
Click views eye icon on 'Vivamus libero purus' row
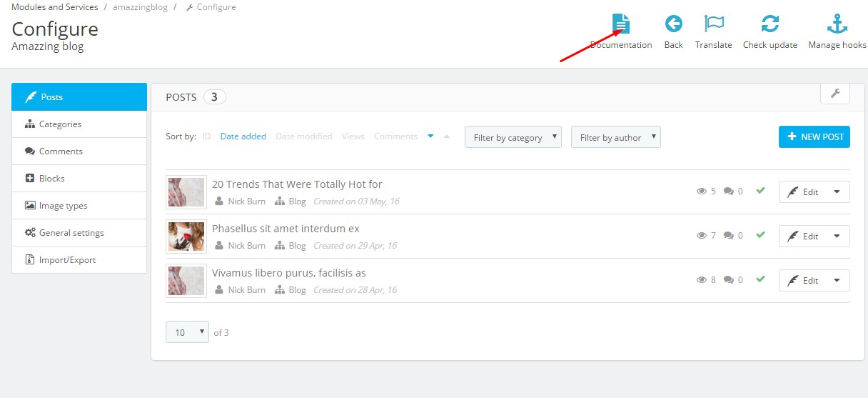[x=702, y=280]
